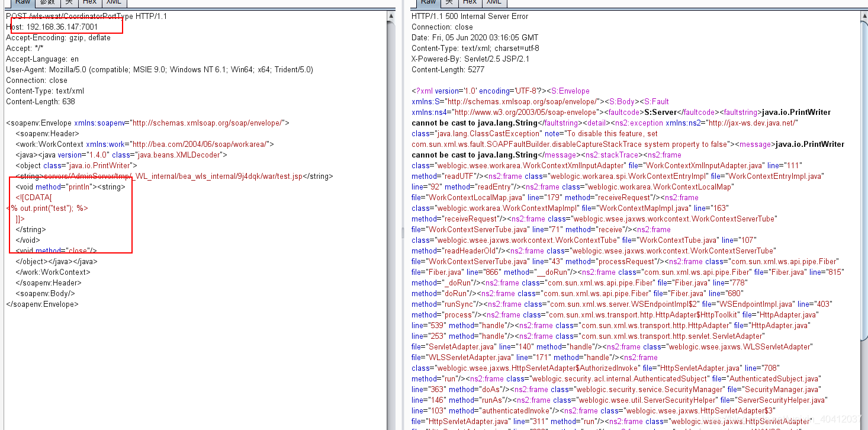Open the request pane Hex tab

89,2
